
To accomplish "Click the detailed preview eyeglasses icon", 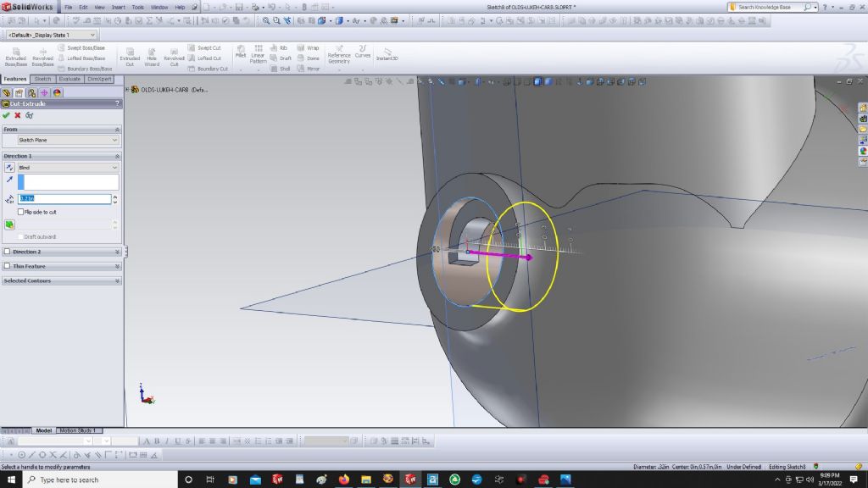I will pyautogui.click(x=29, y=115).
